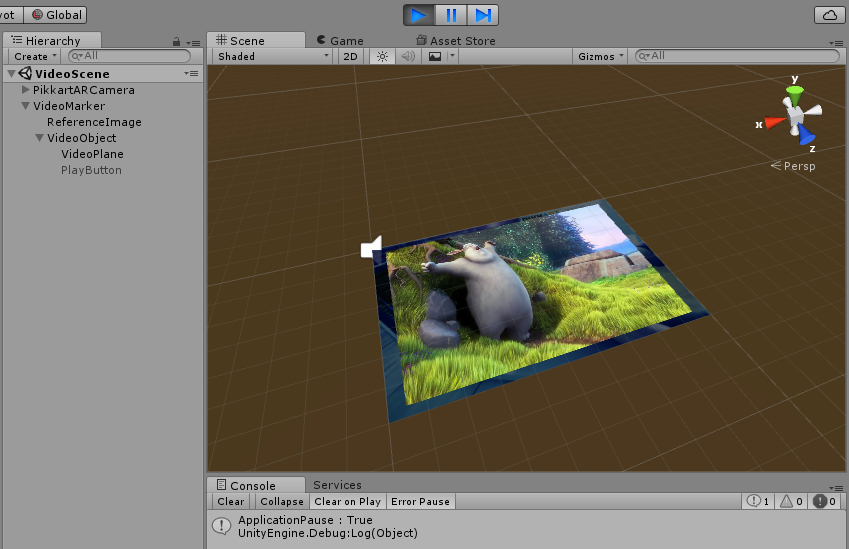Collapse the VideoObject tree arrow

click(x=40, y=138)
